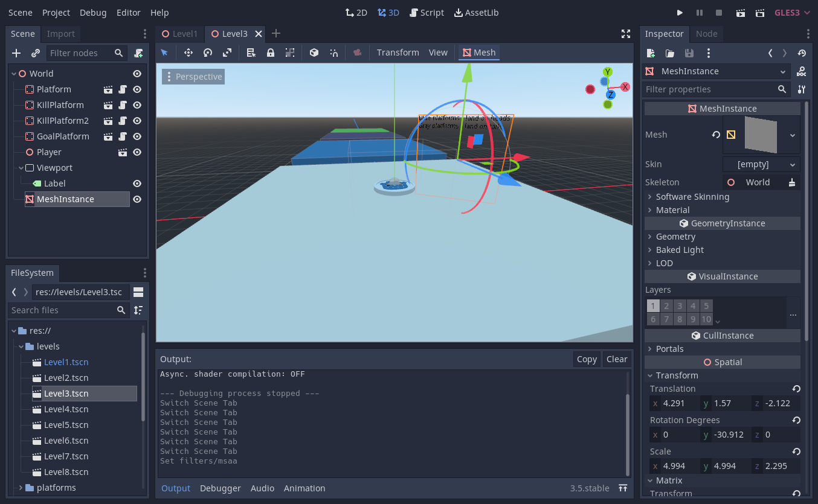818x504 pixels.
Task: Save the currently edited resource
Action: click(689, 53)
